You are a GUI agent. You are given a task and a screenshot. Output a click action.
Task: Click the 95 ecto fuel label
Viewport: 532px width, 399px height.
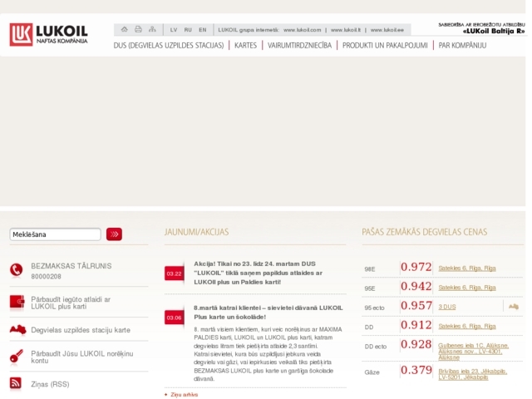pyautogui.click(x=374, y=308)
